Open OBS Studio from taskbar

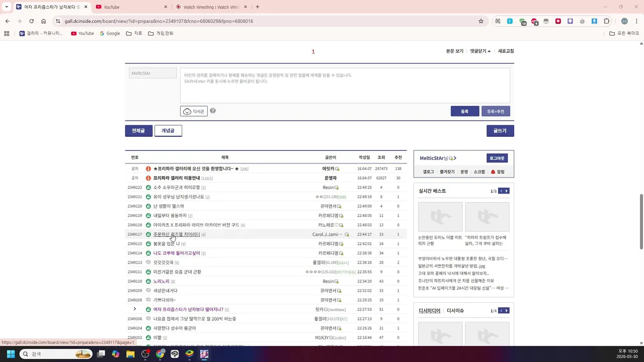(145, 354)
